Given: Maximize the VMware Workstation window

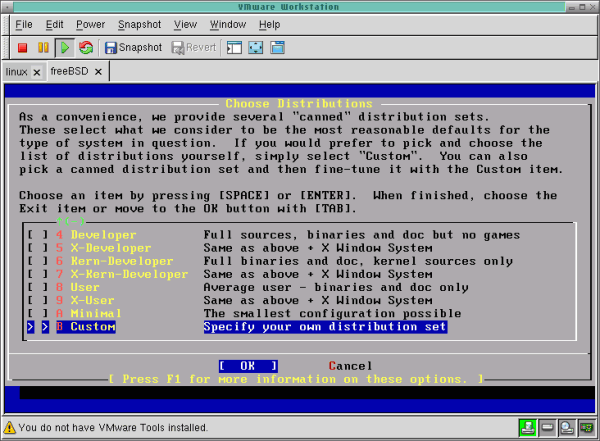Looking at the screenshot, I should [x=582, y=7].
